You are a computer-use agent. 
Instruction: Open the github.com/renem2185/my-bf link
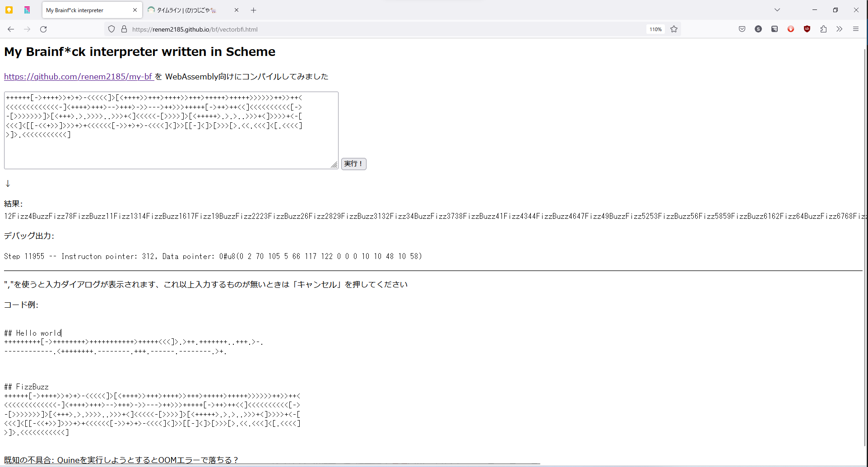click(x=79, y=77)
